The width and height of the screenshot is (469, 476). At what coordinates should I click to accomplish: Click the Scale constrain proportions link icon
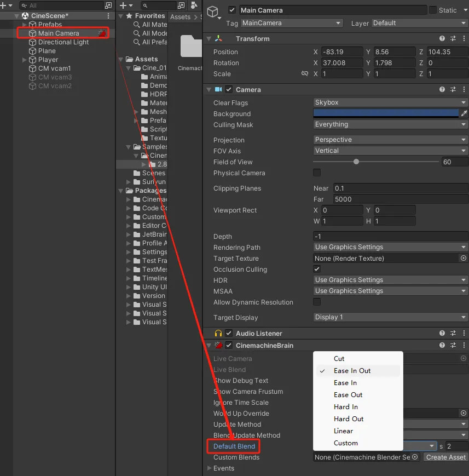click(x=305, y=74)
